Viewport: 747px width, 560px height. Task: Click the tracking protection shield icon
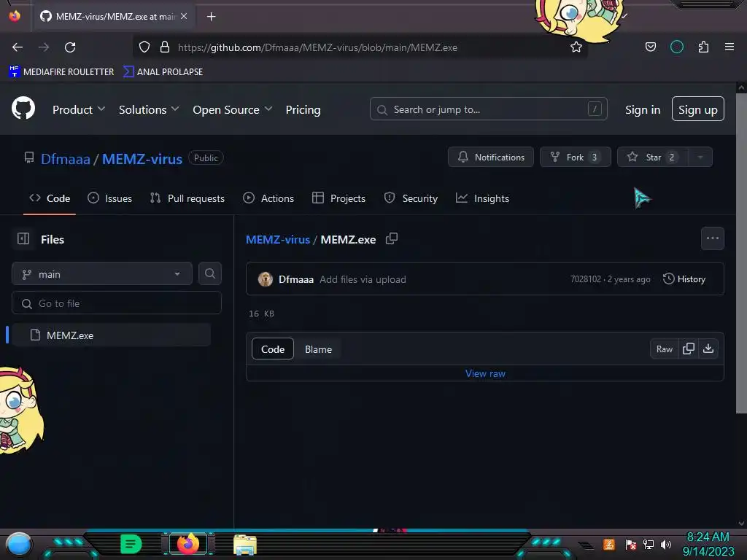(x=144, y=47)
